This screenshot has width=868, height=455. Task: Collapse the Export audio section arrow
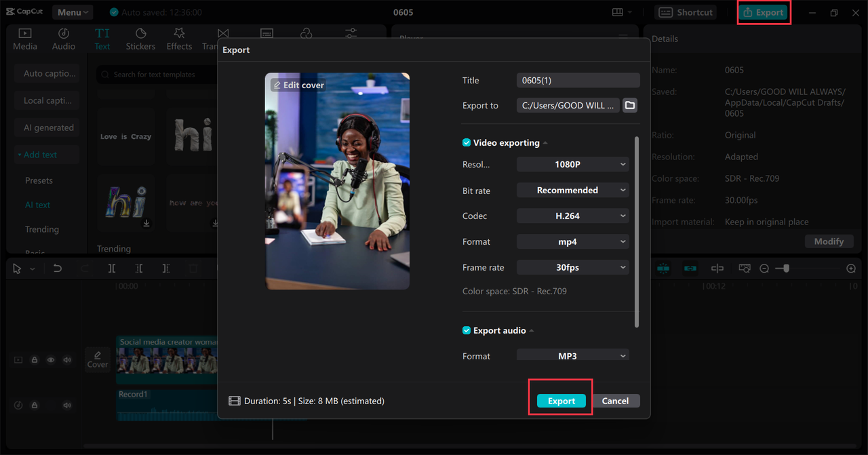coord(532,331)
